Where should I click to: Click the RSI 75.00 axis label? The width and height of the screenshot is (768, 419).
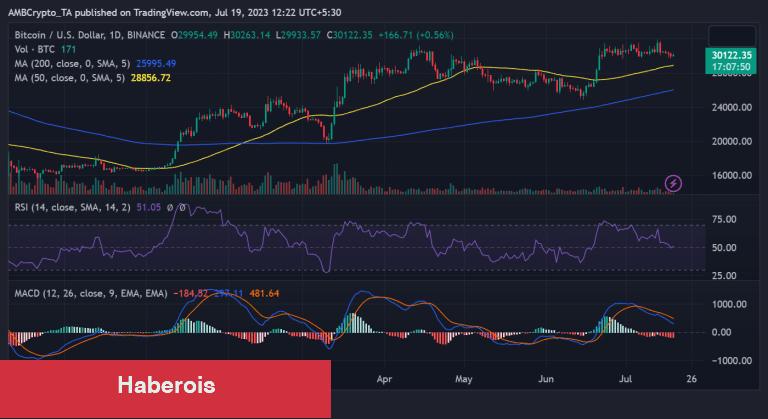(724, 220)
